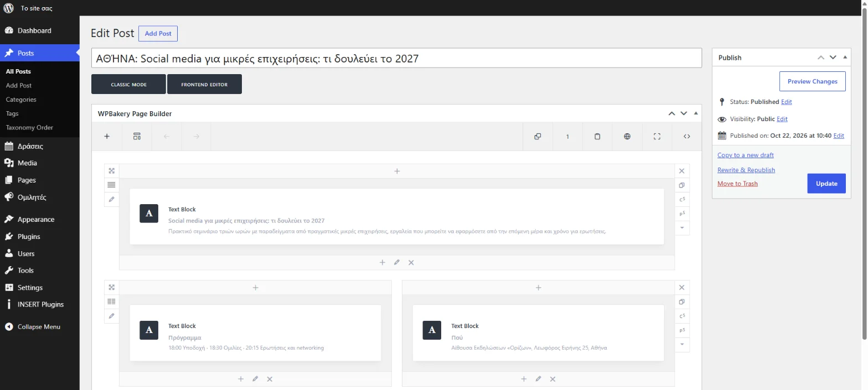Open layout icon of the two-column row

(x=111, y=301)
